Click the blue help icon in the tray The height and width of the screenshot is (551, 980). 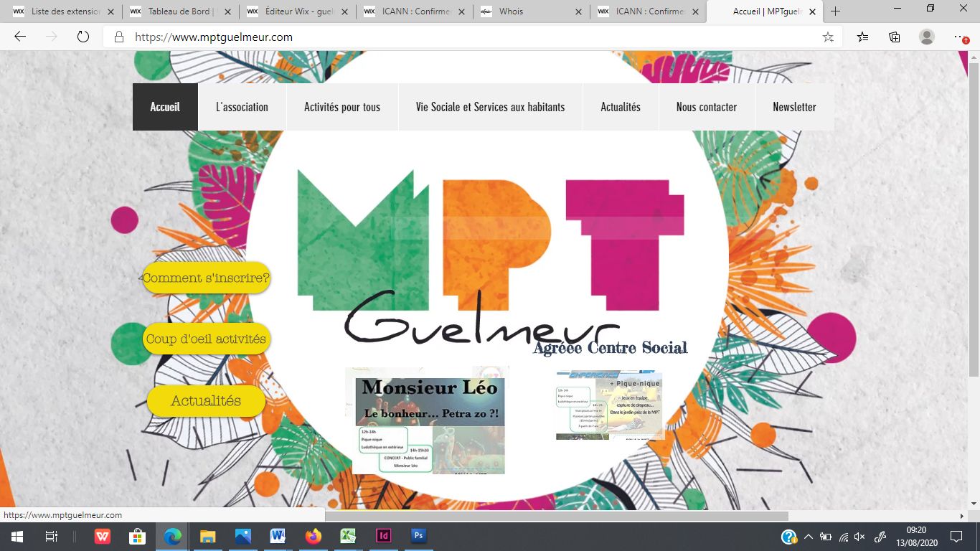pos(789,537)
